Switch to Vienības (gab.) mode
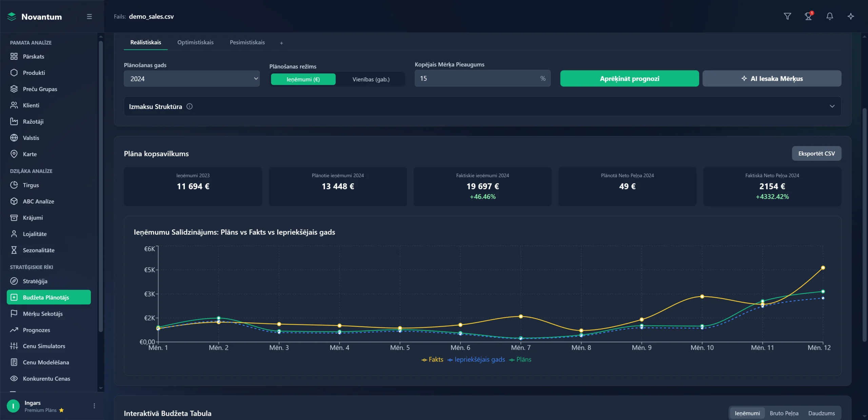 (x=371, y=79)
